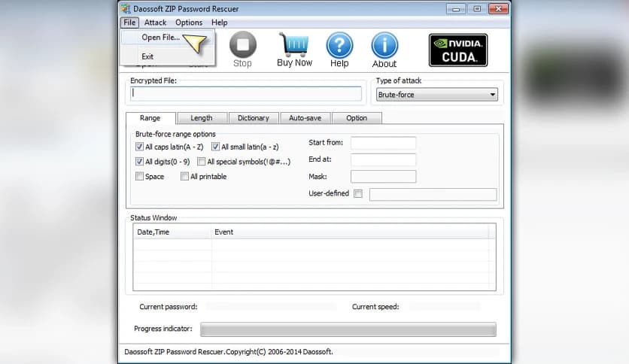Click the Mask input field
Image resolution: width=629 pixels, height=364 pixels.
[383, 177]
